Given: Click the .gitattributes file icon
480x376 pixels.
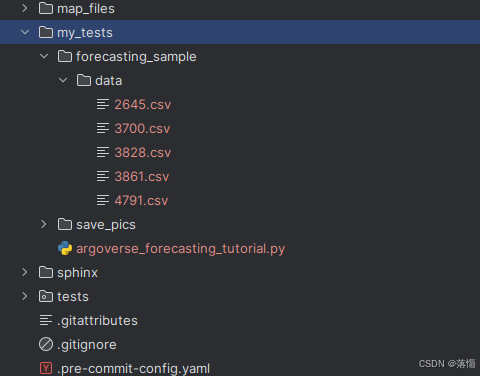Looking at the screenshot, I should (x=46, y=320).
